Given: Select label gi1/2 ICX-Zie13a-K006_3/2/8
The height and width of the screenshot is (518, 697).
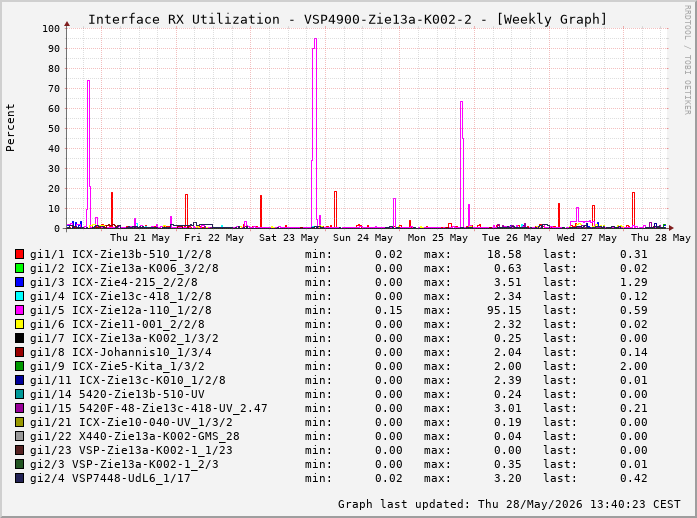Looking at the screenshot, I should (x=124, y=268).
